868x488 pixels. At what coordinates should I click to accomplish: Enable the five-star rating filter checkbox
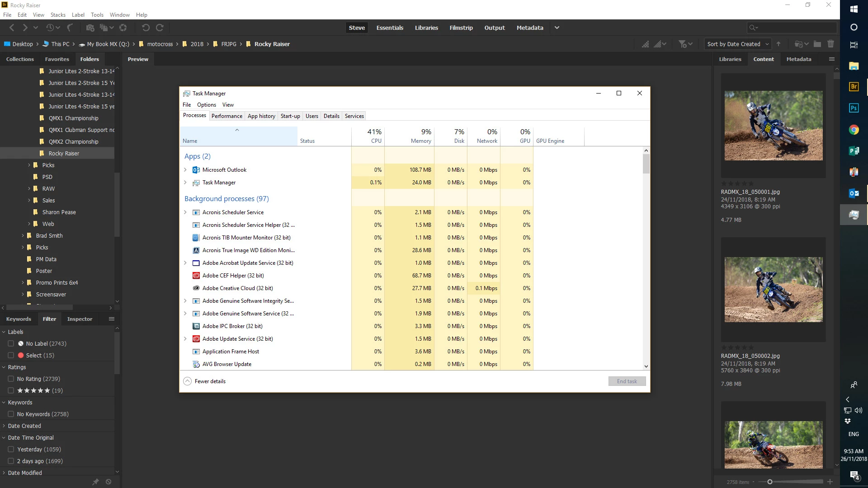pyautogui.click(x=11, y=390)
